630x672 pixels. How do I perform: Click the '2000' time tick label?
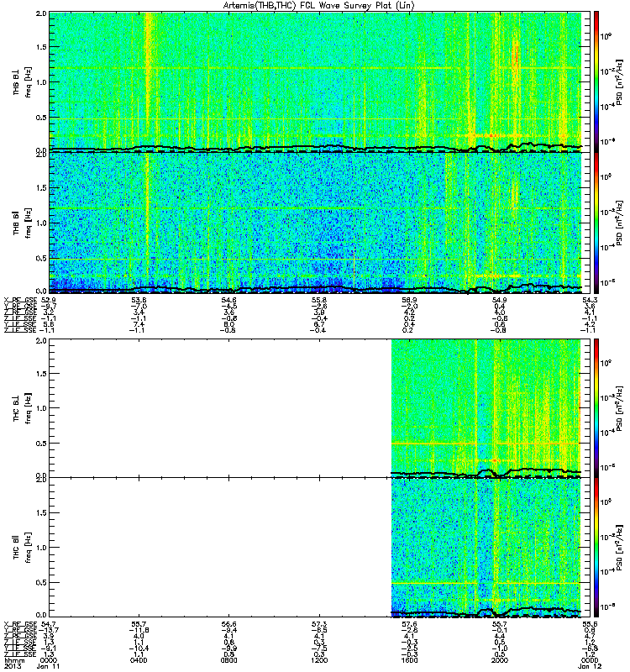[x=500, y=660]
